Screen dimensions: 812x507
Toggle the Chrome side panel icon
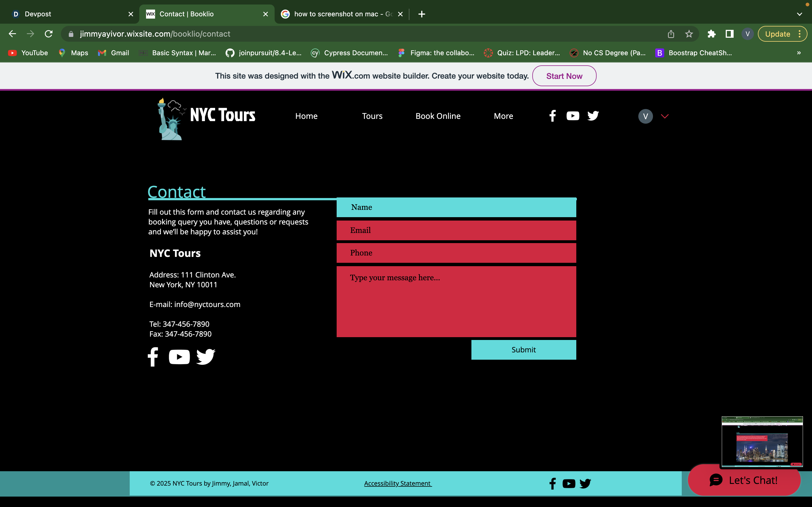pos(729,34)
